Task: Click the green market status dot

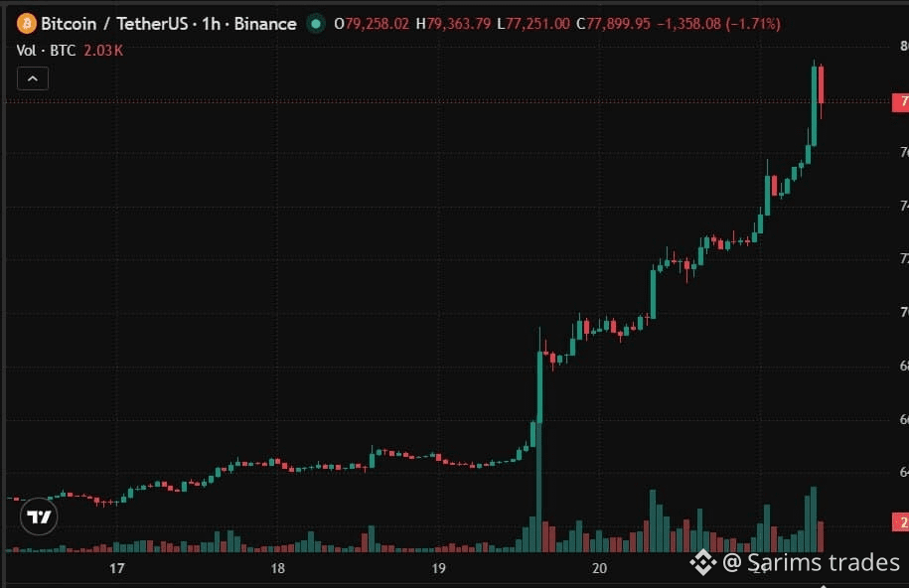Action: (x=315, y=24)
